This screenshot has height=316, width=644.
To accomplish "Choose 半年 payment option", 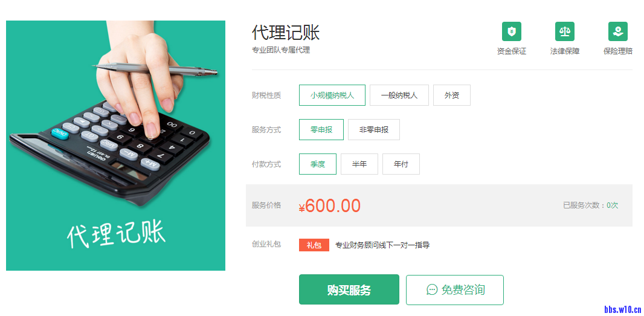I will [359, 164].
